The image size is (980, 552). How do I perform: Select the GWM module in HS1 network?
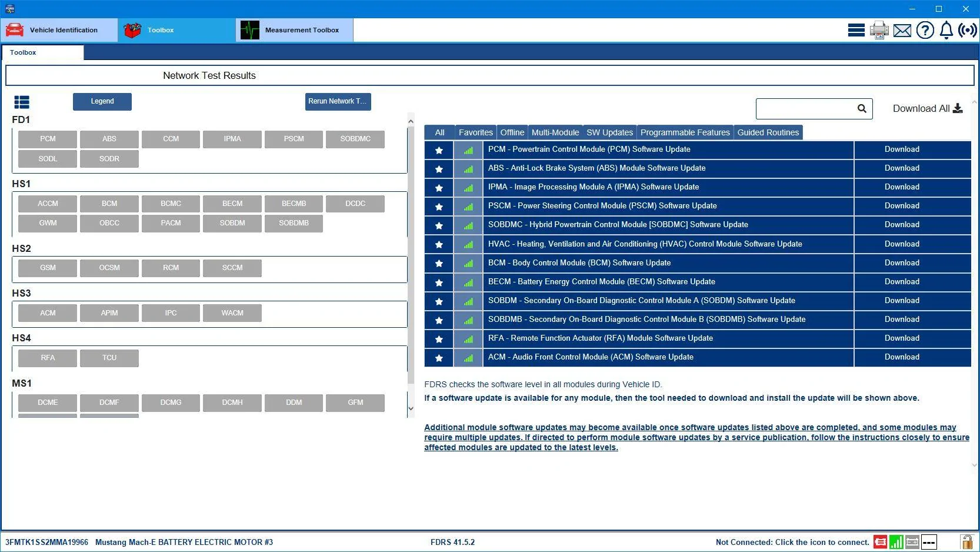coord(48,224)
